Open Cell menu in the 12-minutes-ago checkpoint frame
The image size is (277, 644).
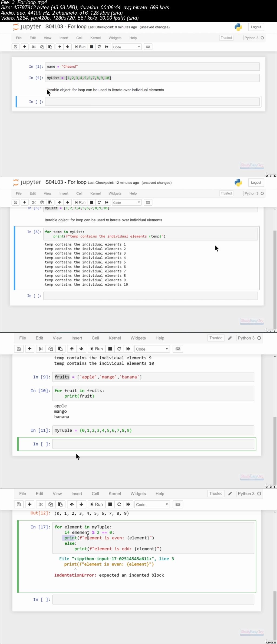point(79,193)
